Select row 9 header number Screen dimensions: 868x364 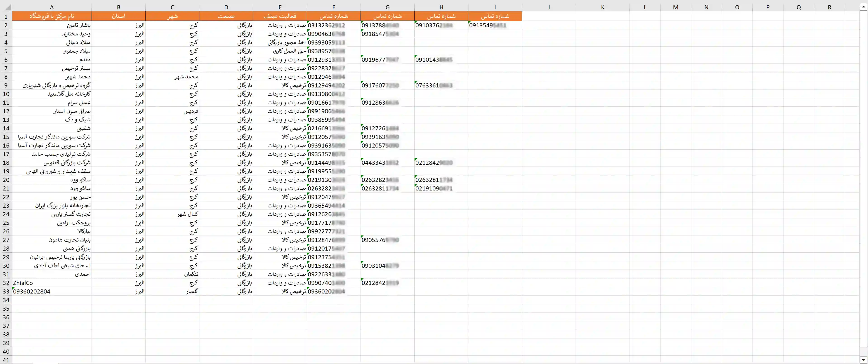[x=6, y=85]
